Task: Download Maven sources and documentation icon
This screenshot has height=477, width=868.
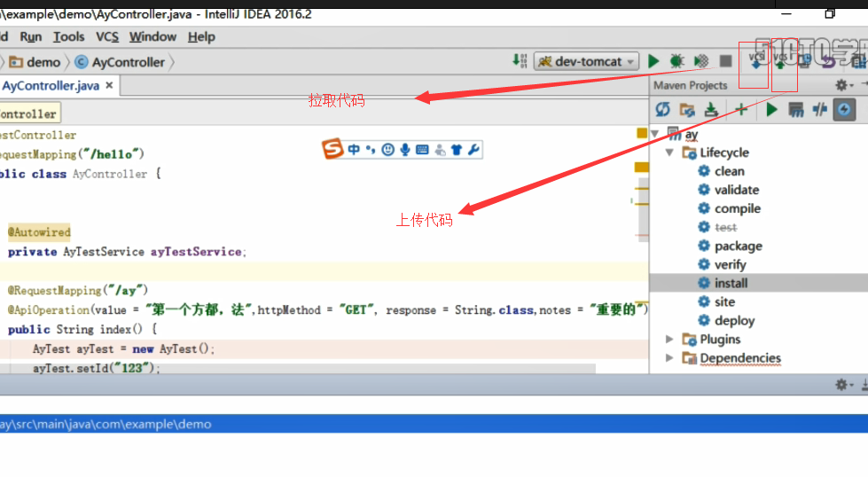Action: point(711,110)
